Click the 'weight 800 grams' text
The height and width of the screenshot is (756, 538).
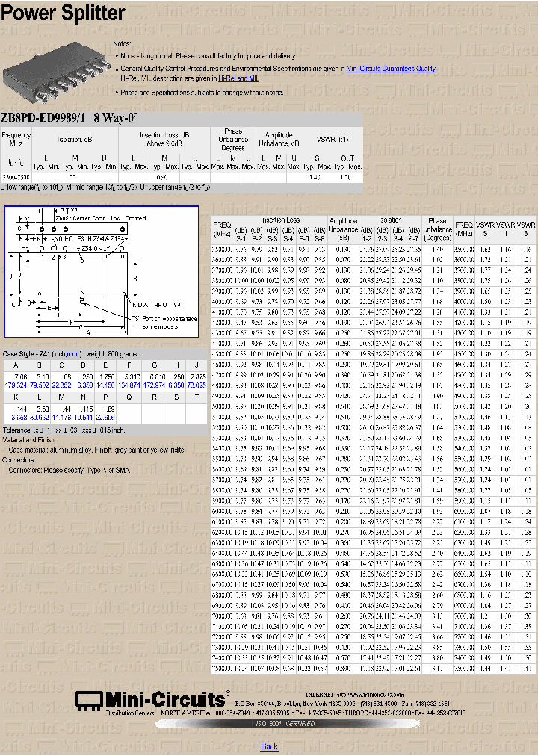113,354
